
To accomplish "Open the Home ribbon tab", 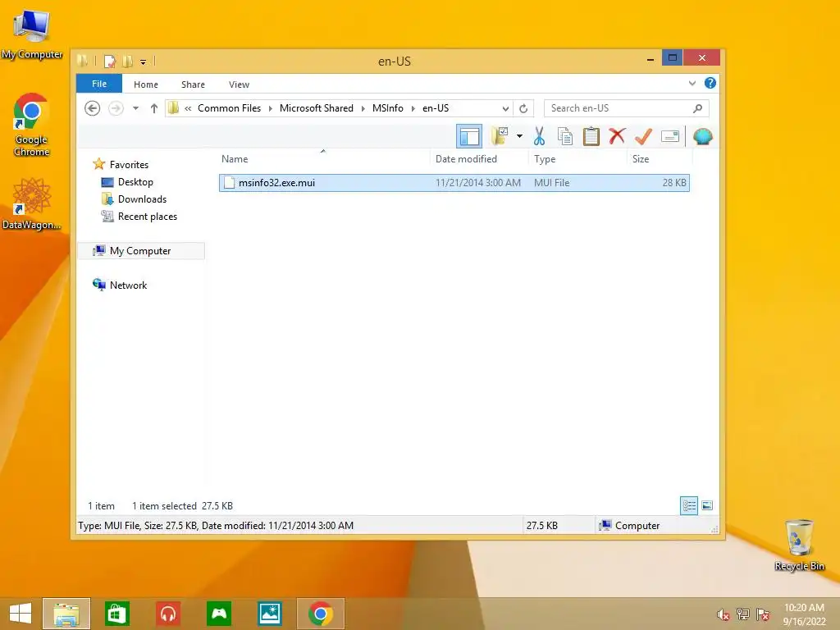I will (146, 84).
